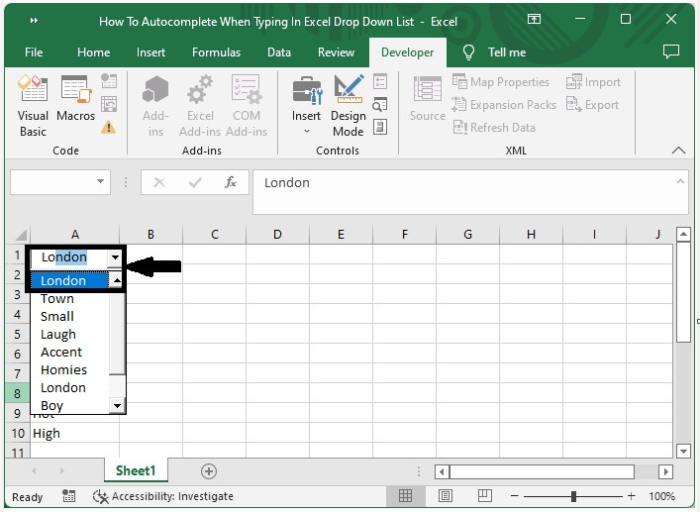Choose Town from the dropdown list
The width and height of the screenshot is (700, 512).
point(70,299)
